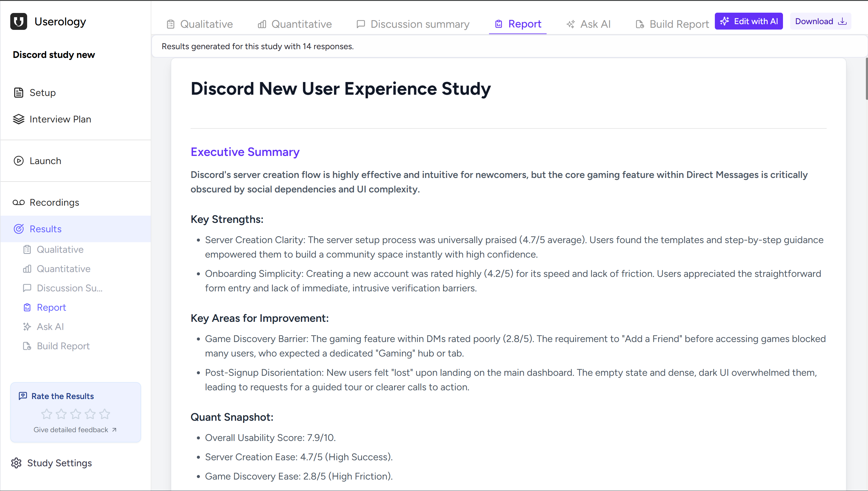The image size is (868, 491).
Task: Click the Launch play icon
Action: click(x=18, y=161)
